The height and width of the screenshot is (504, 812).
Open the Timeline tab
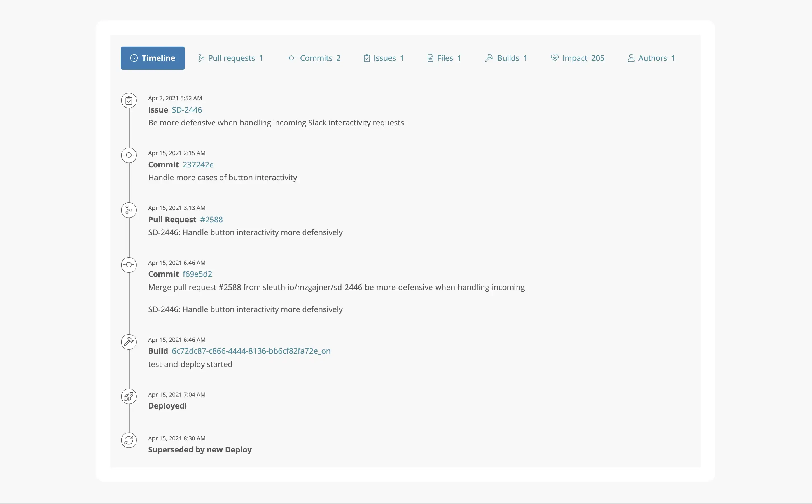pyautogui.click(x=152, y=58)
